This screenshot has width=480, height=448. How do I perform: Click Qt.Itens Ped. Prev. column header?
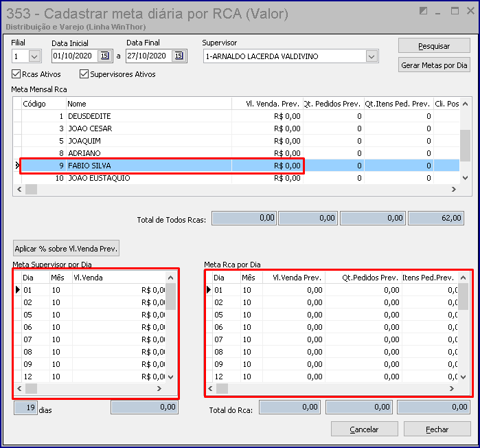coord(398,104)
